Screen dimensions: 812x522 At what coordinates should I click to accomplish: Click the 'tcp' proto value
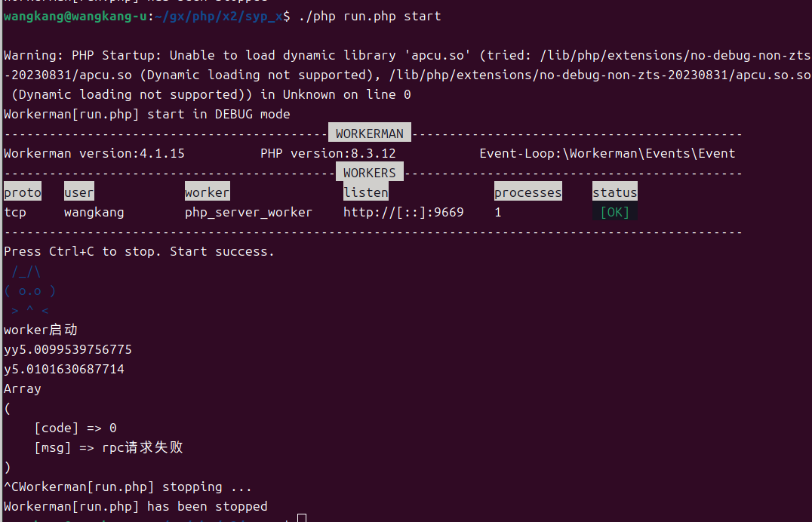[x=15, y=212]
